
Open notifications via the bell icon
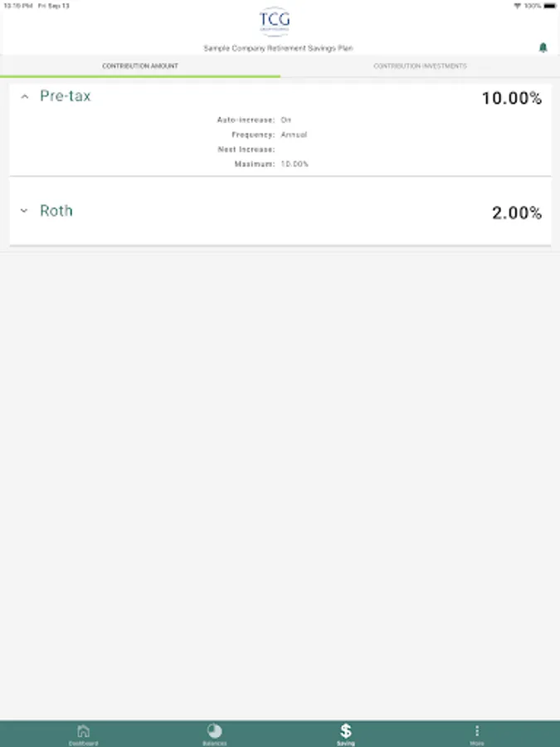pyautogui.click(x=543, y=48)
